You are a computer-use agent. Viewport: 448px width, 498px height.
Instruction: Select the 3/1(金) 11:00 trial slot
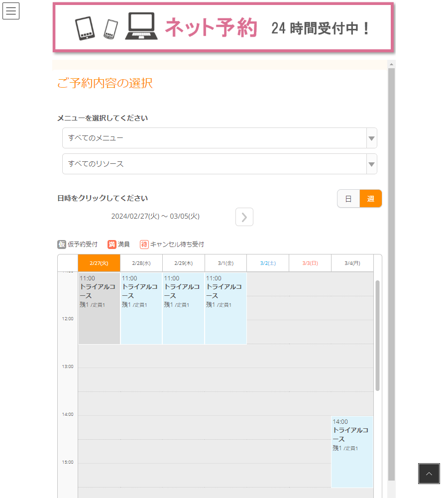click(x=225, y=308)
